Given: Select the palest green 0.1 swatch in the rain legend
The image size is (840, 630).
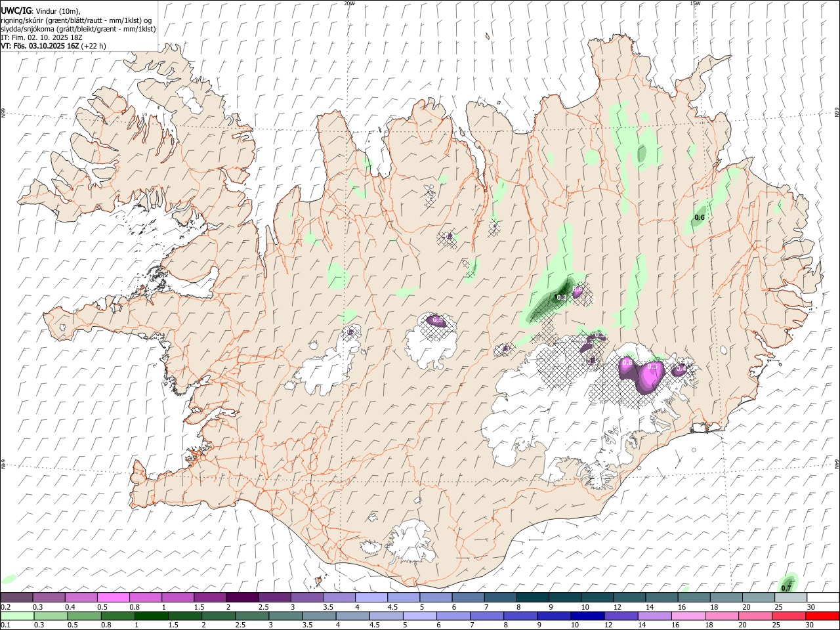Looking at the screenshot, I should 17,616.
